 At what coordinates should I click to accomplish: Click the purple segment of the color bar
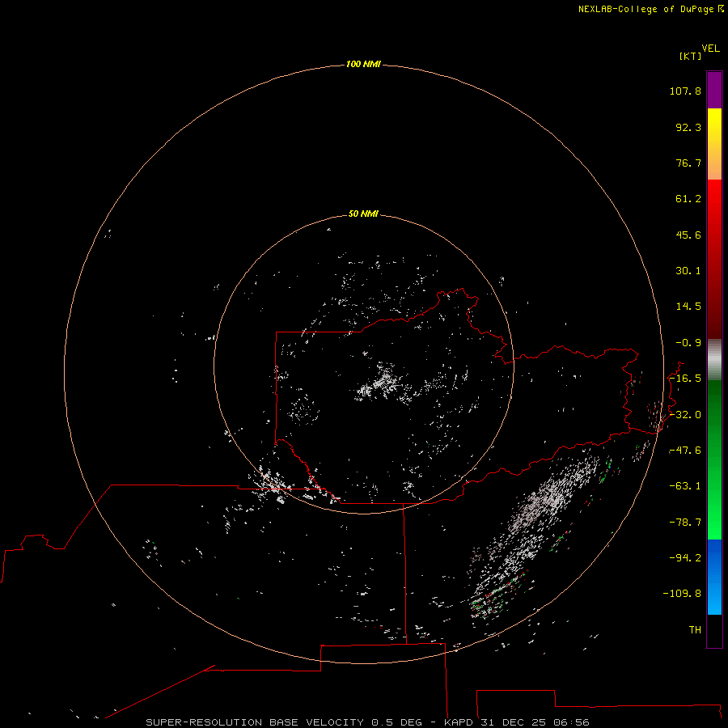click(714, 90)
